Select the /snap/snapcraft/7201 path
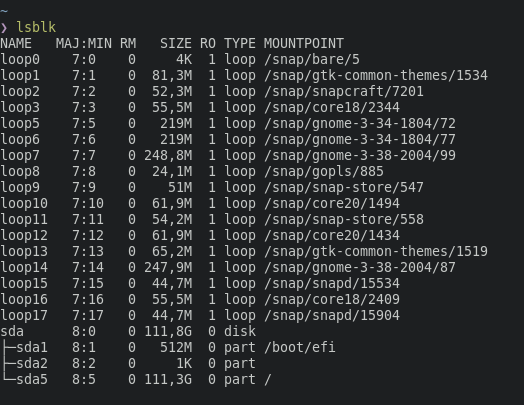Viewport: 524px width, 405px height. (344, 92)
